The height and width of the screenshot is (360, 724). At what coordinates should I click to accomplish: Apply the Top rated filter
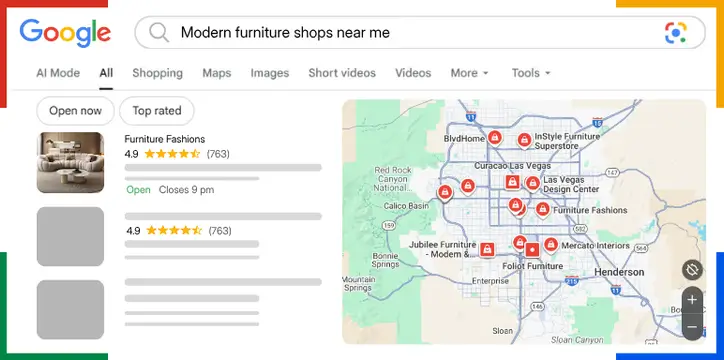[x=157, y=111]
